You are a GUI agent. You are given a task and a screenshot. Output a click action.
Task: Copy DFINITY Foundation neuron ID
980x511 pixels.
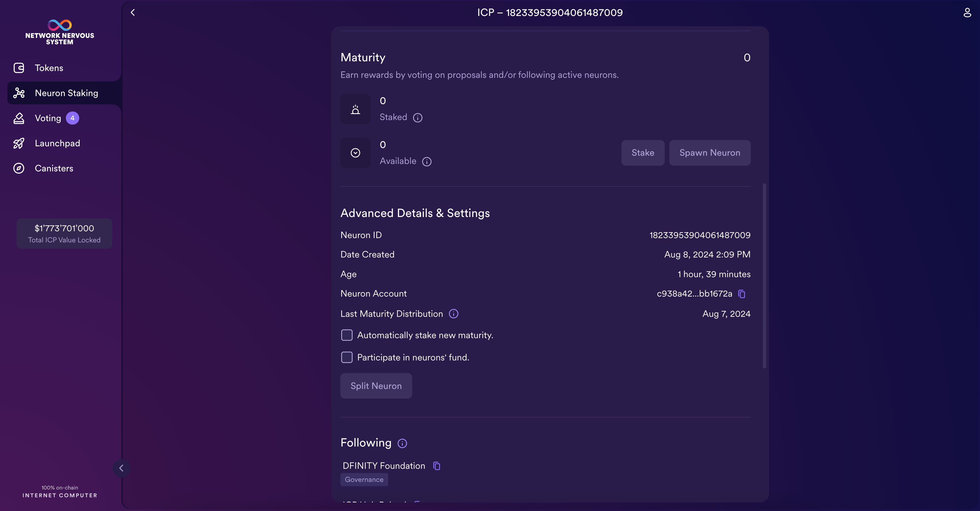tap(436, 466)
